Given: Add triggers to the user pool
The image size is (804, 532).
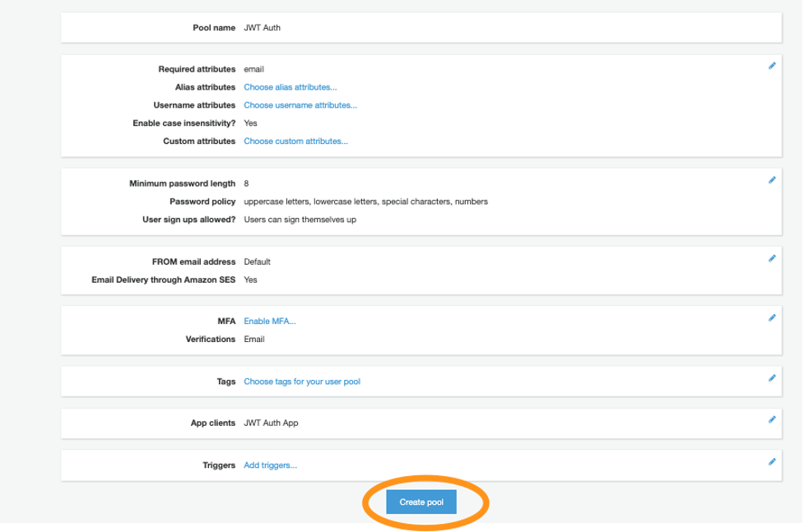Looking at the screenshot, I should [x=271, y=465].
